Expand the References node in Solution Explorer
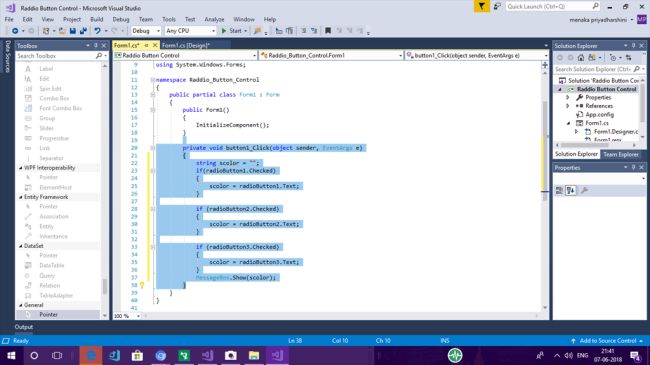 pos(568,106)
